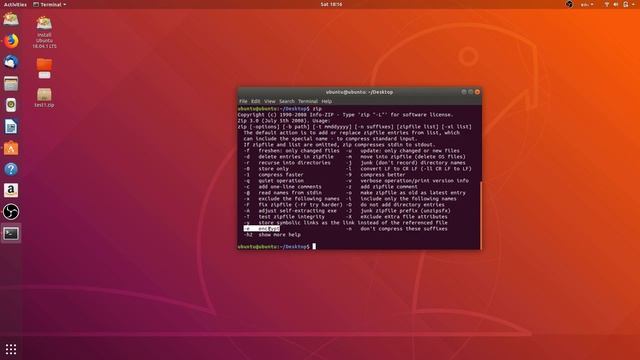This screenshot has height=360, width=640.
Task: Click 'read names from stdin' text
Action: [290, 193]
